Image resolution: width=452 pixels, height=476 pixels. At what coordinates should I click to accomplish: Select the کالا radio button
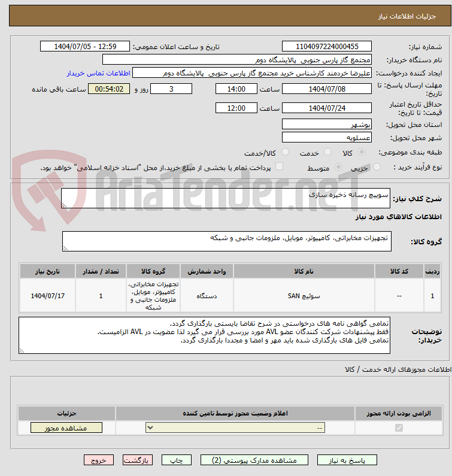pyautogui.click(x=362, y=152)
